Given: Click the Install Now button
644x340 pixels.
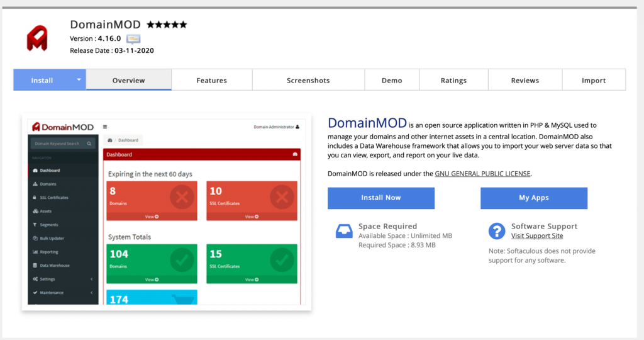Looking at the screenshot, I should [x=380, y=198].
